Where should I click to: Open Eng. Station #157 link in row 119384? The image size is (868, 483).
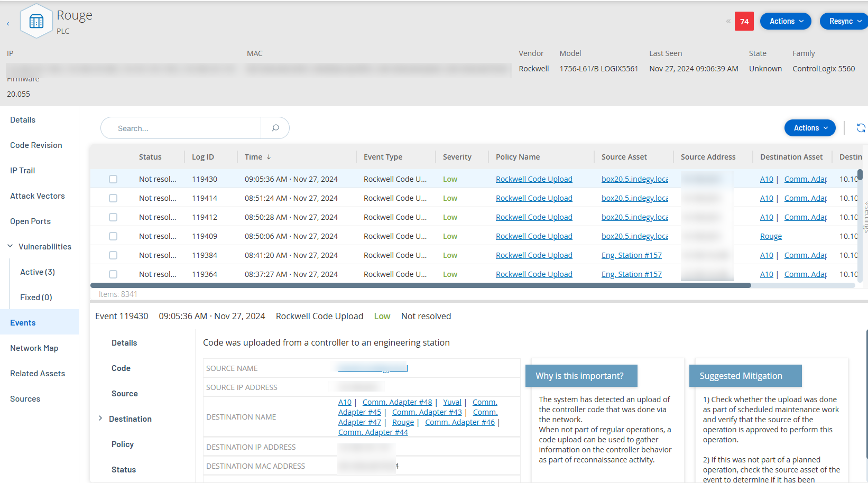(x=631, y=255)
